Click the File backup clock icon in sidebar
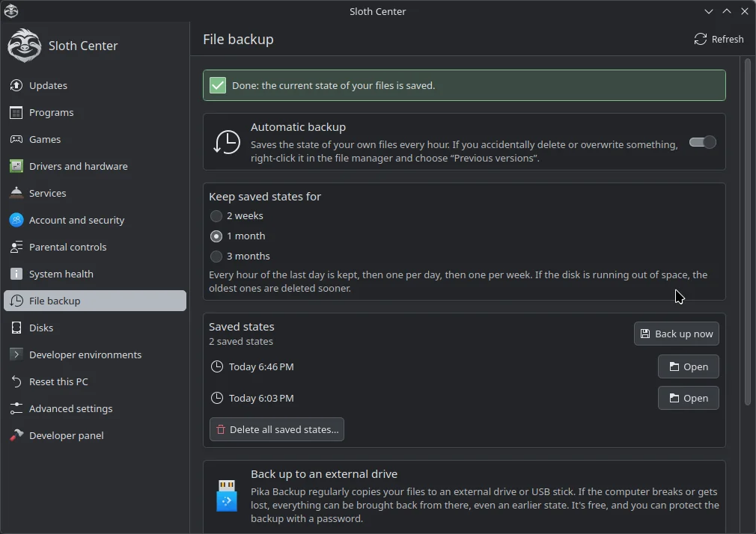The width and height of the screenshot is (756, 534). coord(16,301)
